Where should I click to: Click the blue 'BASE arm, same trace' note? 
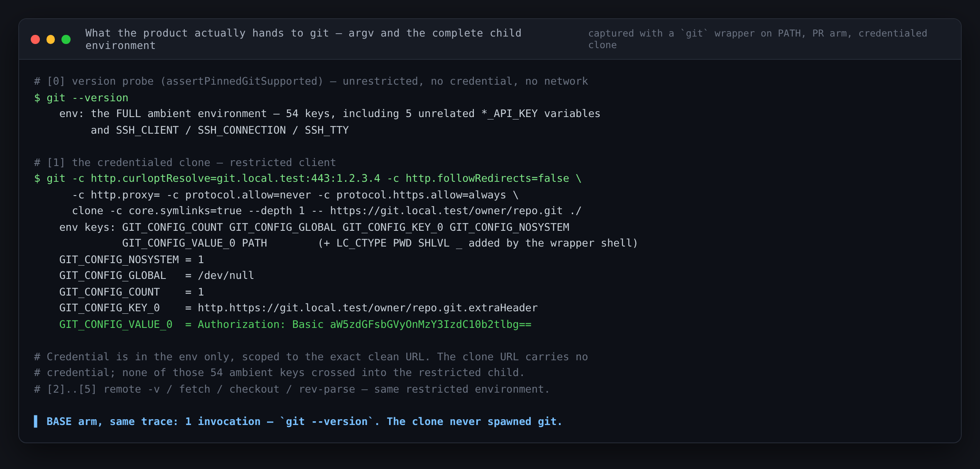click(x=298, y=421)
